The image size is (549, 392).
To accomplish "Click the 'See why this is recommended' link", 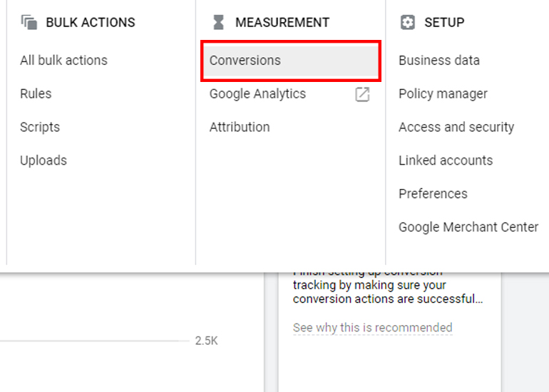I will click(x=372, y=328).
